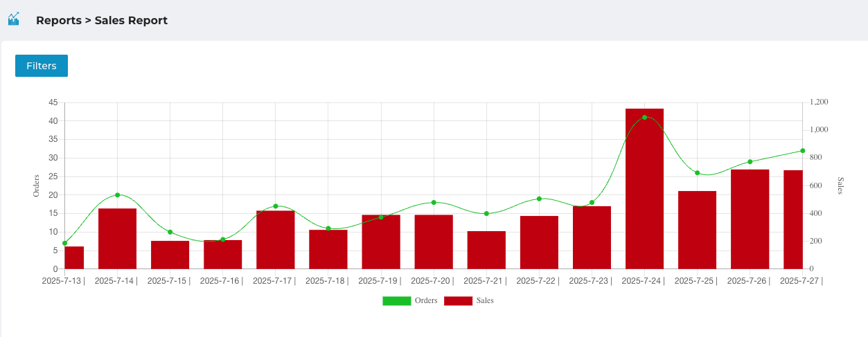The image size is (868, 337).
Task: Click the orders data point for 2025-7-26
Action: click(x=750, y=162)
